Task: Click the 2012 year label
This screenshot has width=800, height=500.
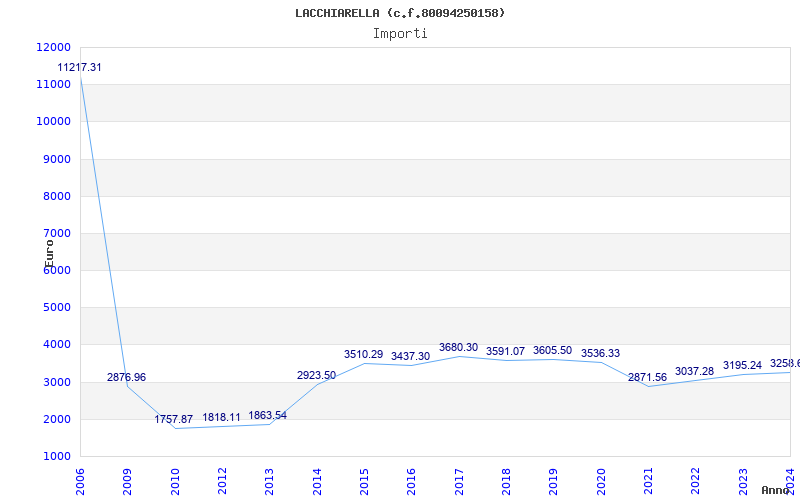Action: [222, 481]
